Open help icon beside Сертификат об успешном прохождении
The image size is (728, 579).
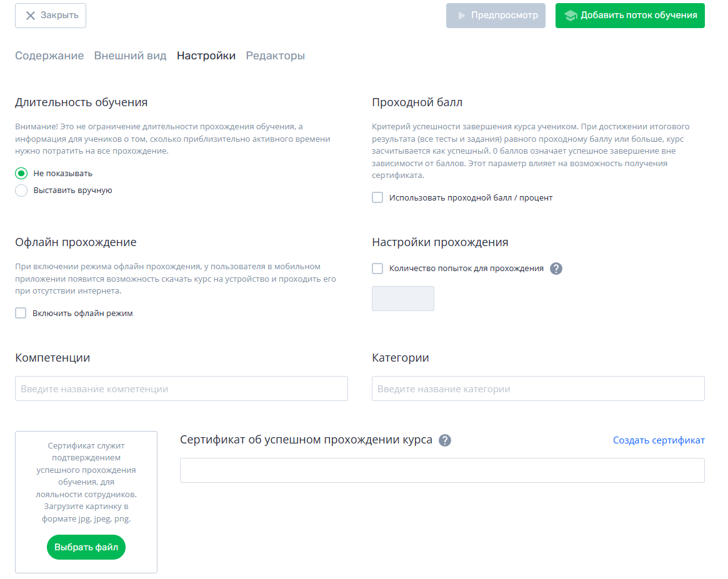pyautogui.click(x=445, y=440)
